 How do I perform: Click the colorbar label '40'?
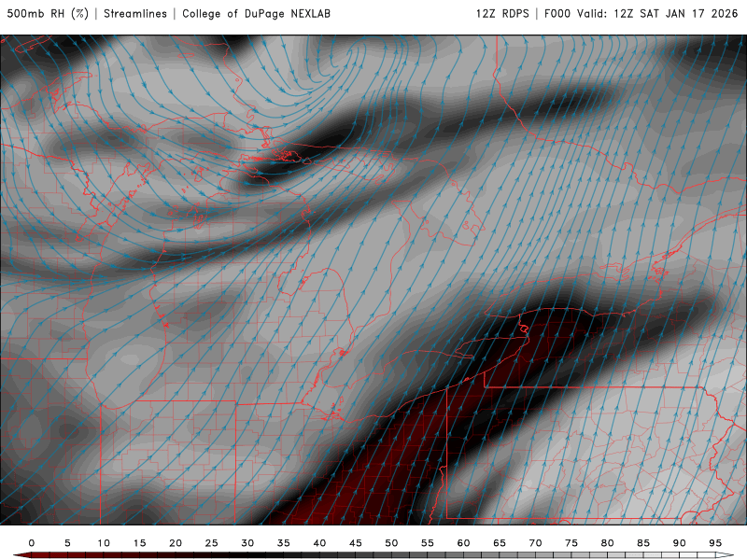319,543
